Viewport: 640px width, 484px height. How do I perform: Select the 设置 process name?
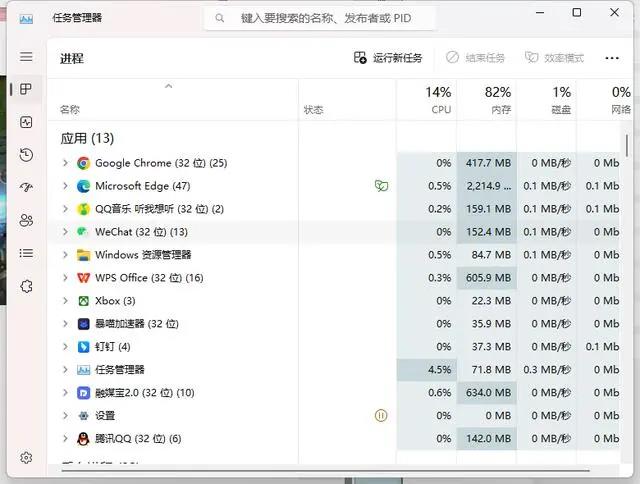click(x=105, y=416)
